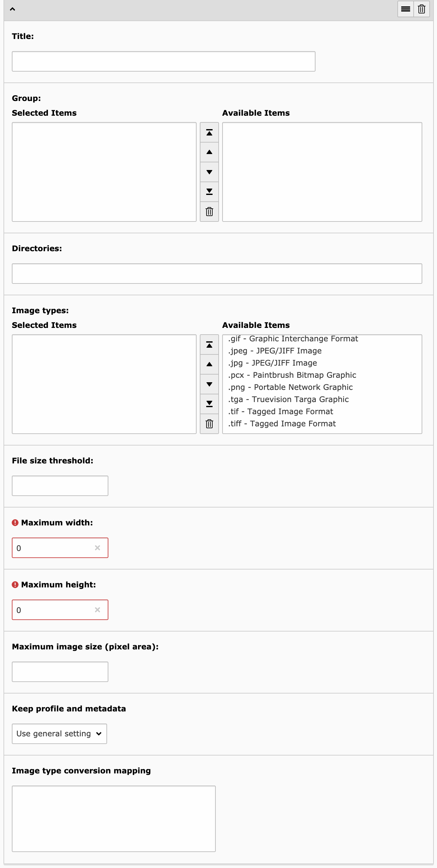
Task: Move Group item to bottom
Action: click(x=209, y=192)
